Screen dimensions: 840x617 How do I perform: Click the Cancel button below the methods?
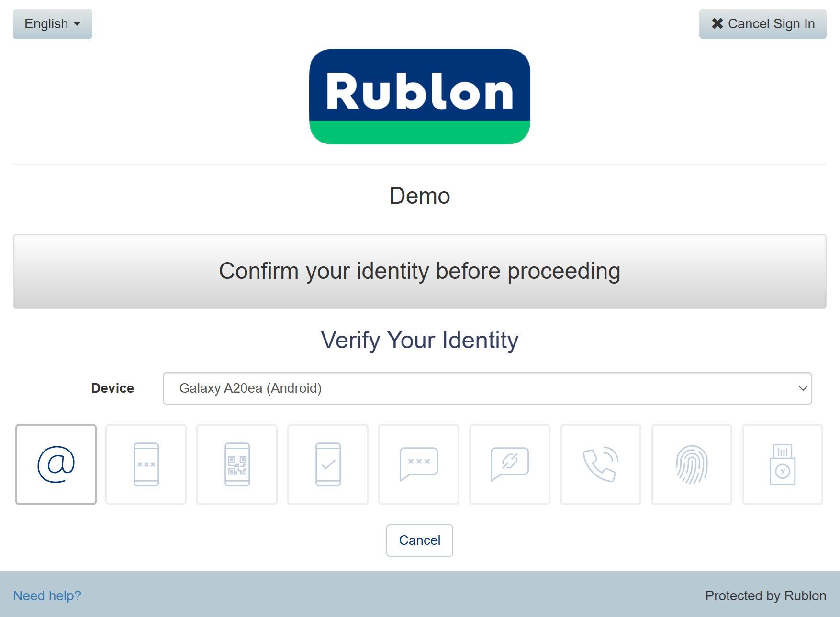pos(419,540)
